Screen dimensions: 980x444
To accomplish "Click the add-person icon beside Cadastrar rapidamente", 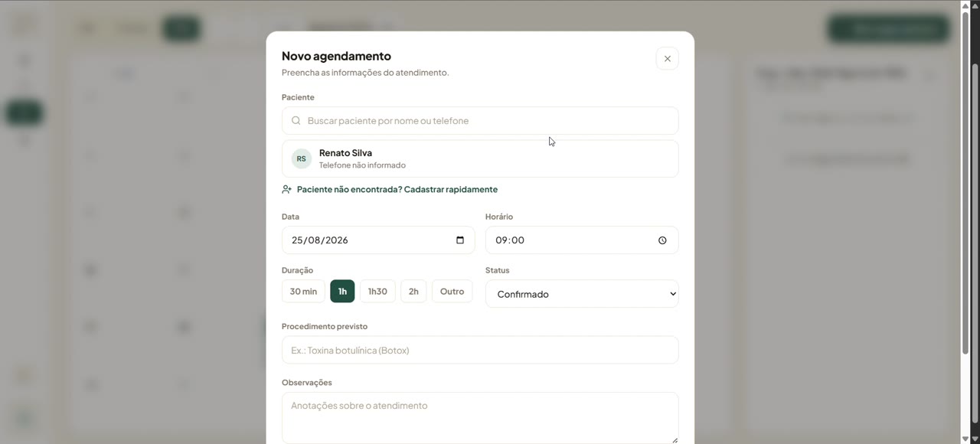I will tap(287, 189).
